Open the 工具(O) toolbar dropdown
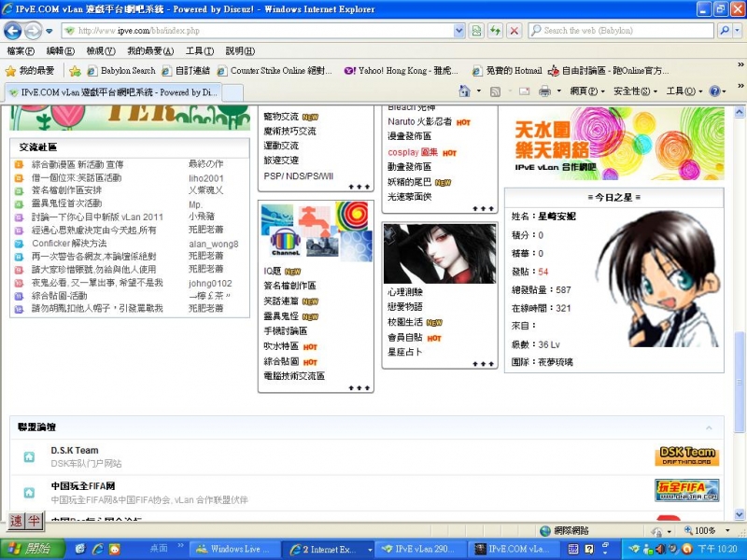Screen dimensions: 747x560 (684, 91)
